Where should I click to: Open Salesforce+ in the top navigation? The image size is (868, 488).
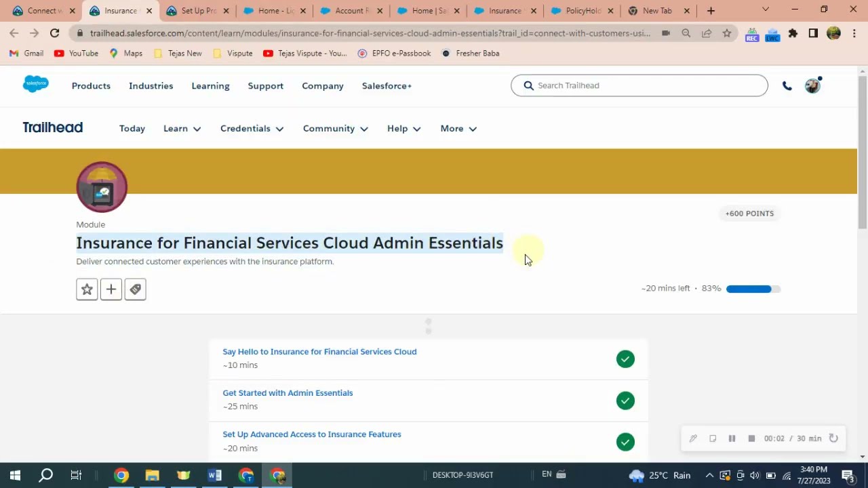[387, 86]
